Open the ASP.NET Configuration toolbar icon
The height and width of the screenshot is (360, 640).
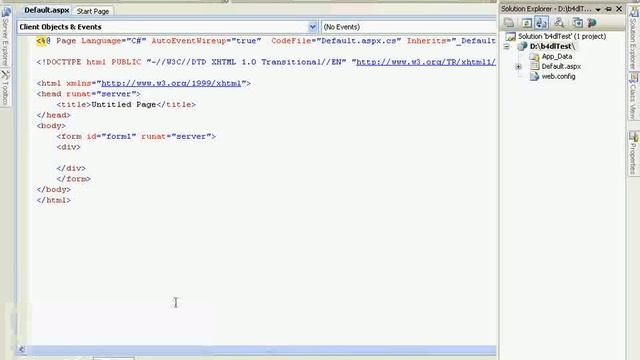tap(592, 23)
